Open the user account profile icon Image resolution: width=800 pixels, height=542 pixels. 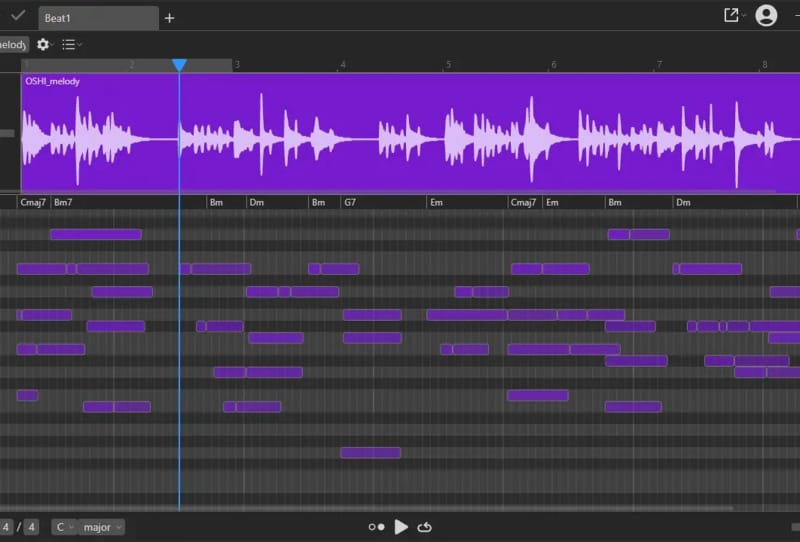coord(766,15)
